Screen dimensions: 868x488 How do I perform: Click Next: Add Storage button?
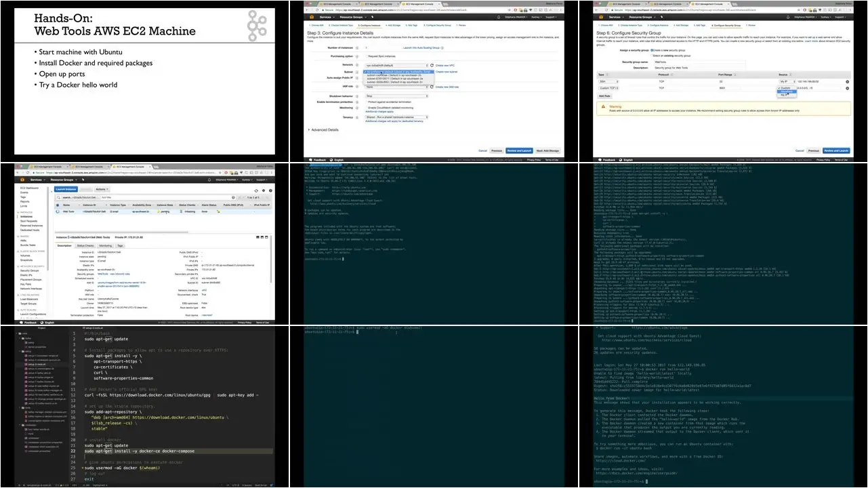[x=547, y=150]
